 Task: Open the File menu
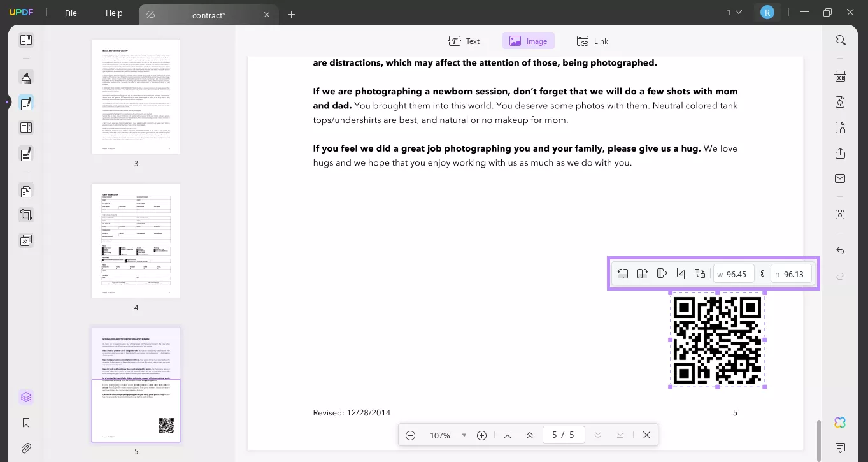coord(71,13)
